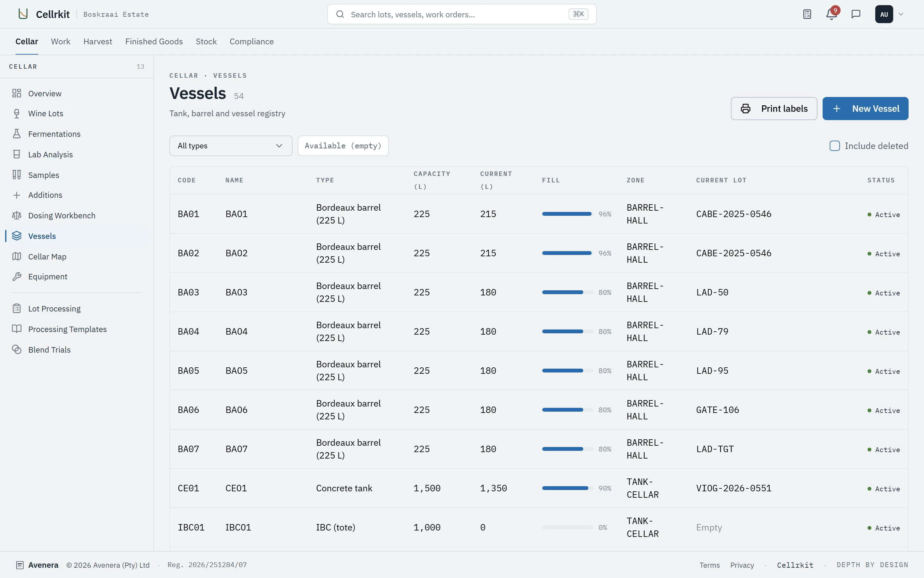Click the BA02 code cell
This screenshot has height=578, width=924.
click(x=188, y=253)
